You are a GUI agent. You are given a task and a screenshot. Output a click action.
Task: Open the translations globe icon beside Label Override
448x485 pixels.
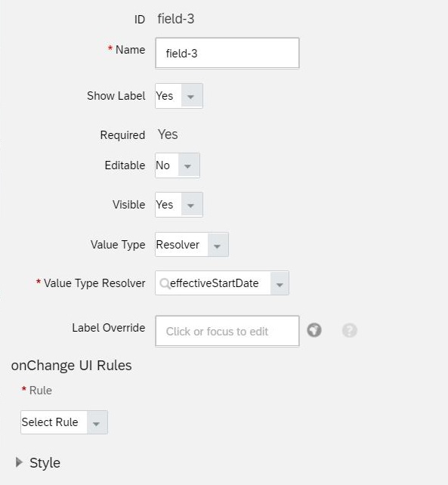pos(314,330)
